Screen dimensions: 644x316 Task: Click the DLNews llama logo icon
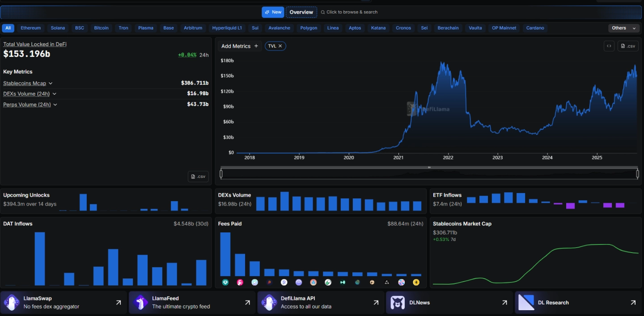coord(398,303)
